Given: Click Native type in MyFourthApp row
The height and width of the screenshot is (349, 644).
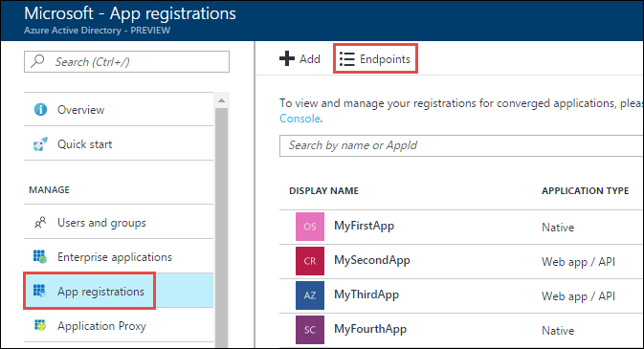Looking at the screenshot, I should click(558, 331).
